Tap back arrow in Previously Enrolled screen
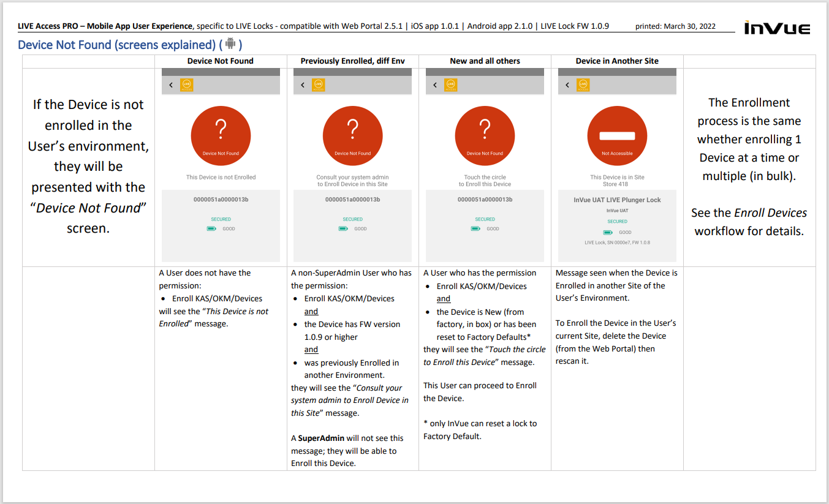This screenshot has height=504, width=829. click(x=303, y=85)
